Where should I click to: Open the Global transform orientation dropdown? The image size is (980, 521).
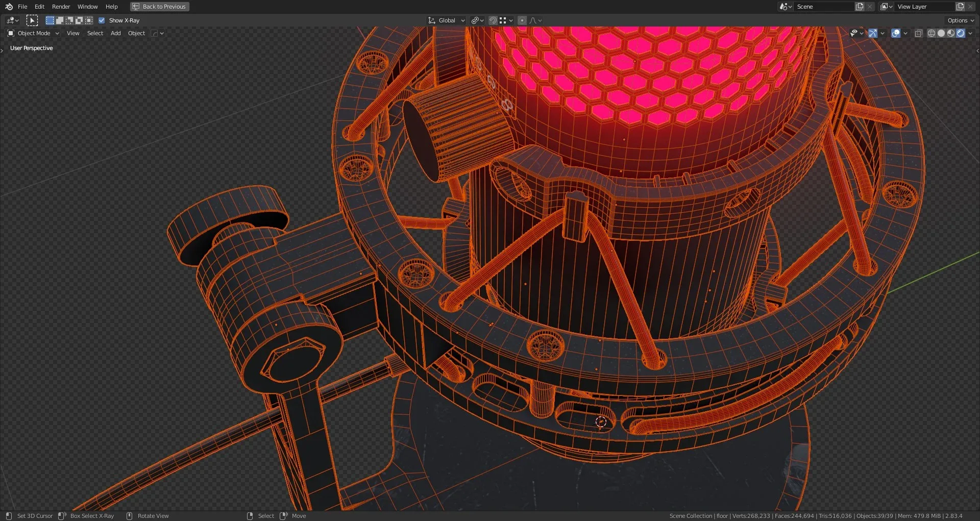pyautogui.click(x=447, y=20)
